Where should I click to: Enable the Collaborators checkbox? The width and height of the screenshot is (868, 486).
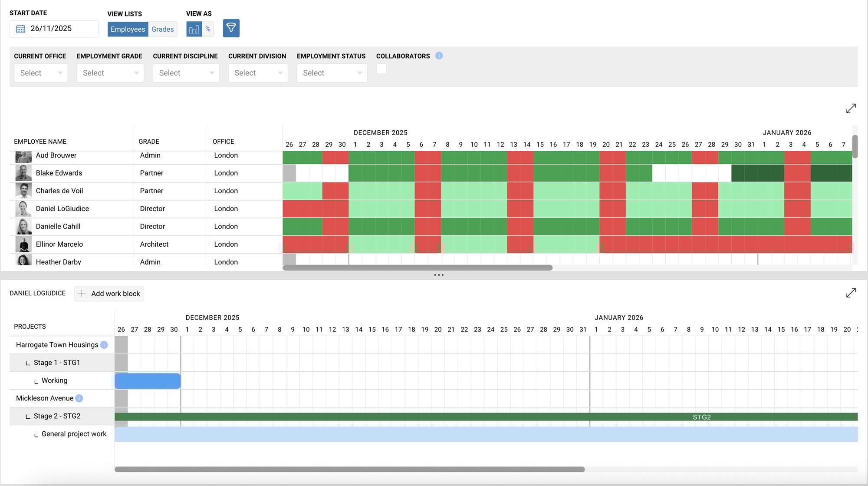coord(381,69)
